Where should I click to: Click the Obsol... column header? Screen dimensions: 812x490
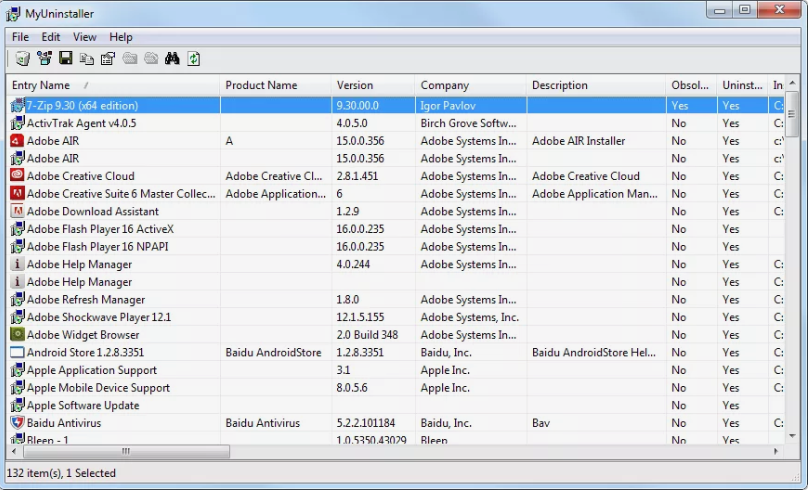tap(691, 85)
